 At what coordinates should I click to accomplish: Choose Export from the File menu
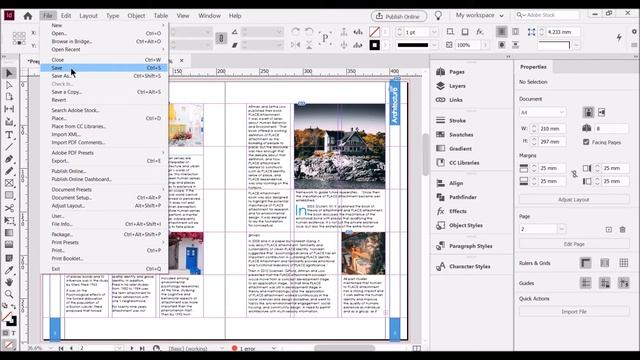[x=104, y=161]
